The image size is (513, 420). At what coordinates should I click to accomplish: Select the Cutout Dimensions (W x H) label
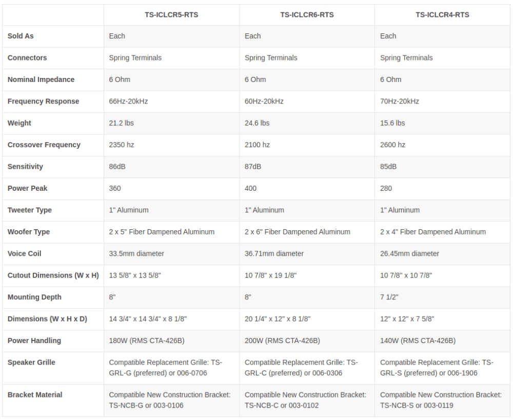click(53, 275)
